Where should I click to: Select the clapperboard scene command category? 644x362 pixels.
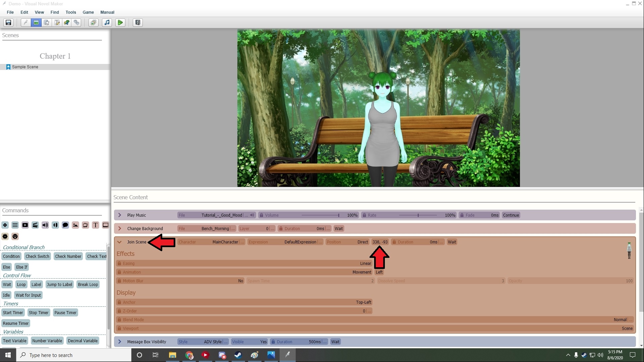pyautogui.click(x=35, y=225)
